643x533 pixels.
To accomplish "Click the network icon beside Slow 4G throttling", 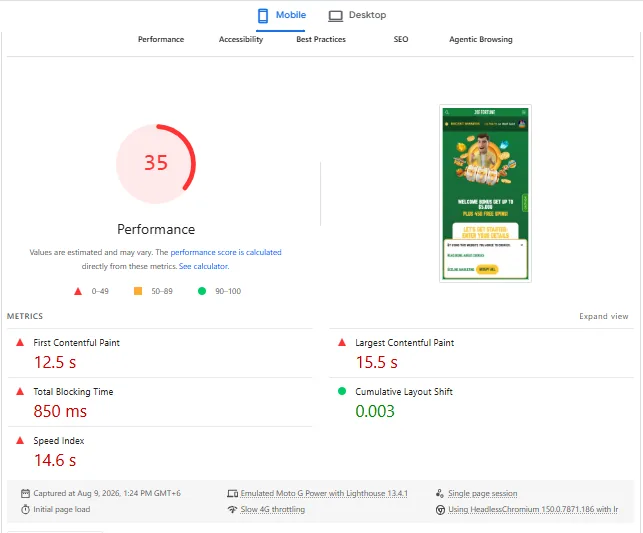I will (x=233, y=510).
